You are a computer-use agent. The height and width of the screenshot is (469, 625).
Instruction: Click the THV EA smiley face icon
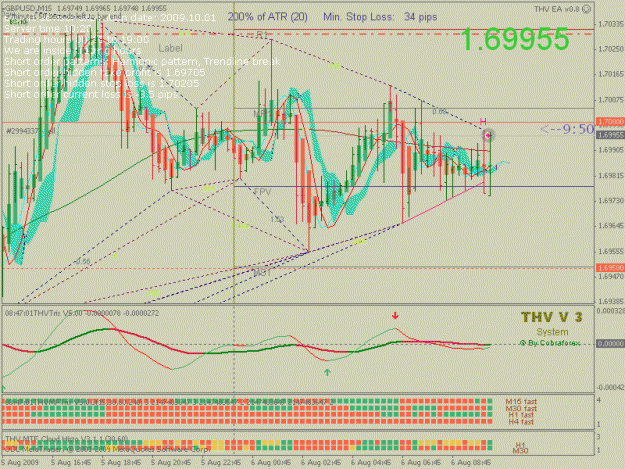(587, 9)
